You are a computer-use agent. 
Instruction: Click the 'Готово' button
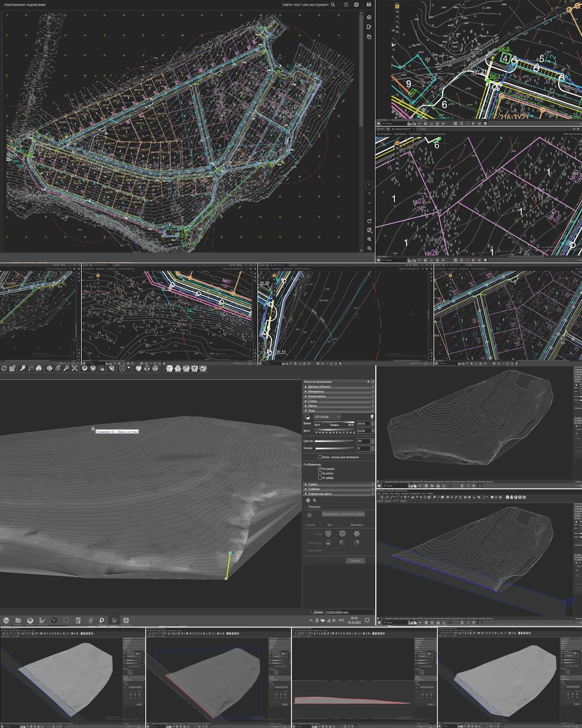355,561
